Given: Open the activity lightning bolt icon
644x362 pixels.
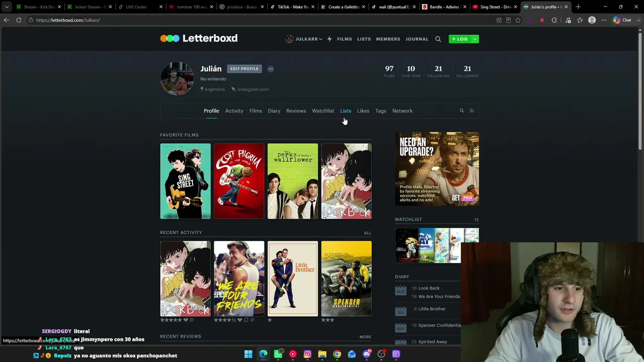Looking at the screenshot, I should (x=330, y=39).
